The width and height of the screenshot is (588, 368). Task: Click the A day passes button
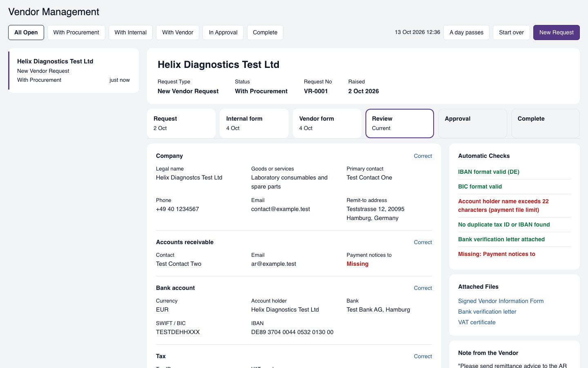coord(466,32)
